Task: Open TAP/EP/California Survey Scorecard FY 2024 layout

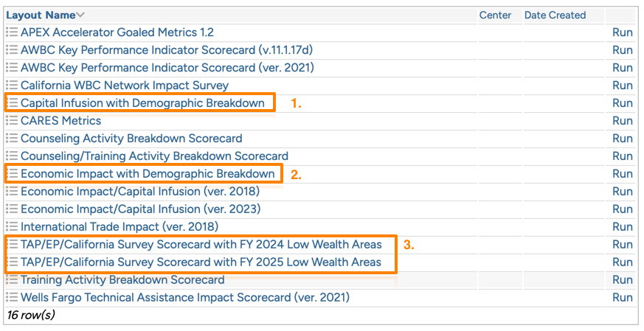Action: [x=201, y=245]
